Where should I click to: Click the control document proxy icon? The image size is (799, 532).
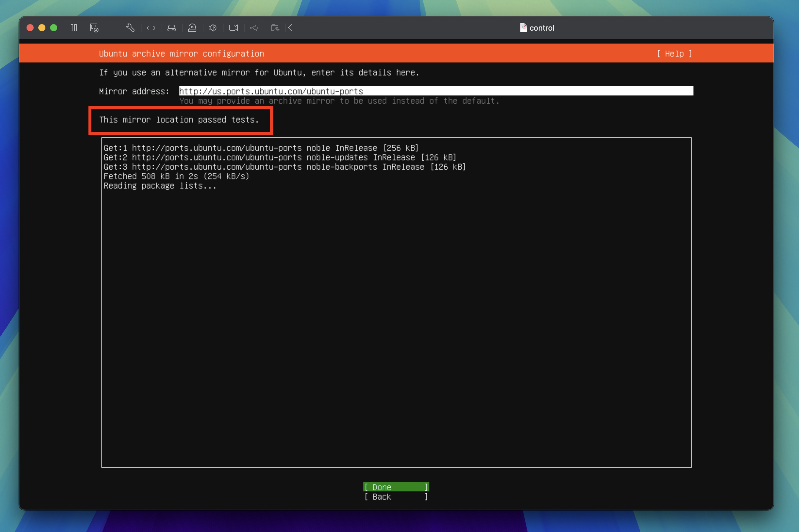tap(523, 28)
